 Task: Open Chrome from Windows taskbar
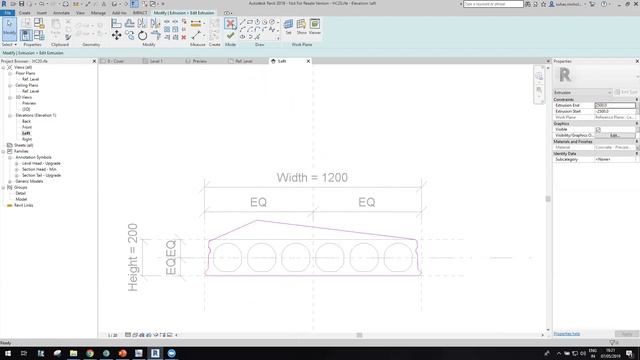(90, 353)
